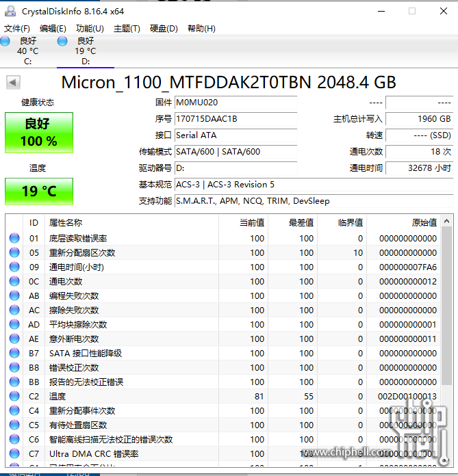Click power on hours value 32678 小时
Image resolution: width=458 pixels, height=476 pixels.
(420, 168)
